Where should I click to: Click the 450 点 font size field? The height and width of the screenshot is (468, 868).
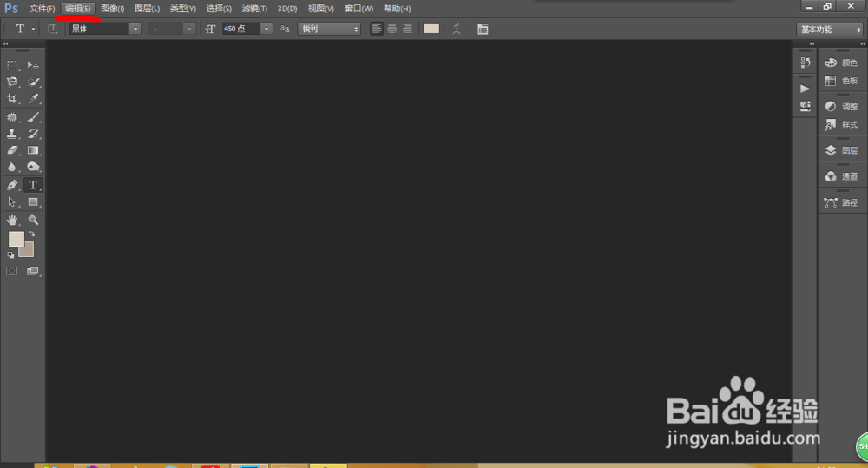tap(240, 29)
